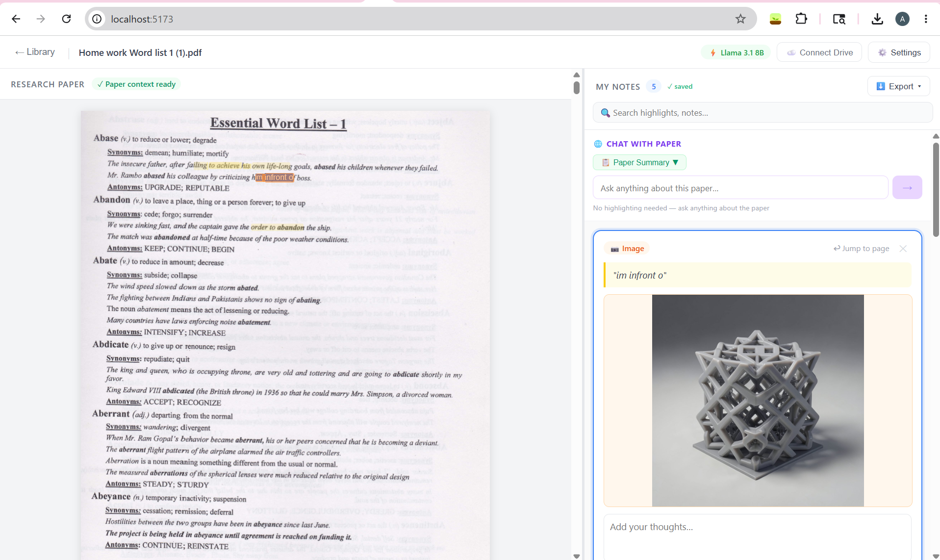Click the notes panel scrollbar thumb
The height and width of the screenshot is (560, 940).
(x=936, y=190)
